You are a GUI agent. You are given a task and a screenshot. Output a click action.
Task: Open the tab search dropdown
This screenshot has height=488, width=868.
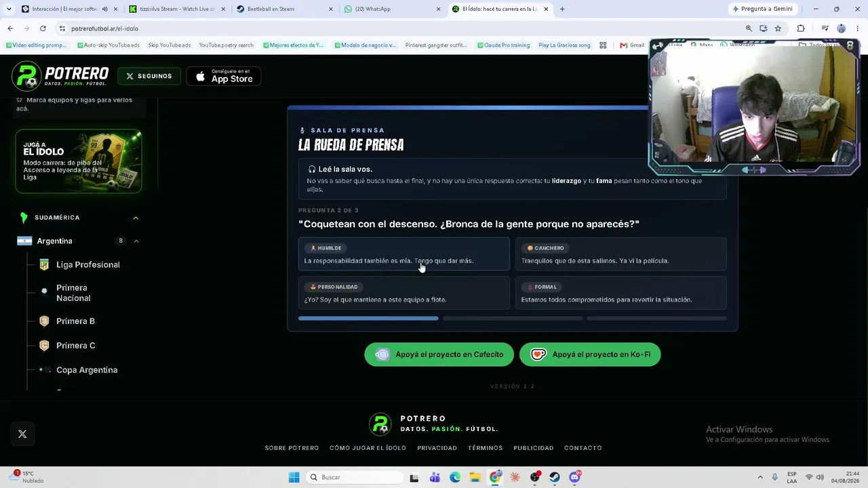coord(8,9)
